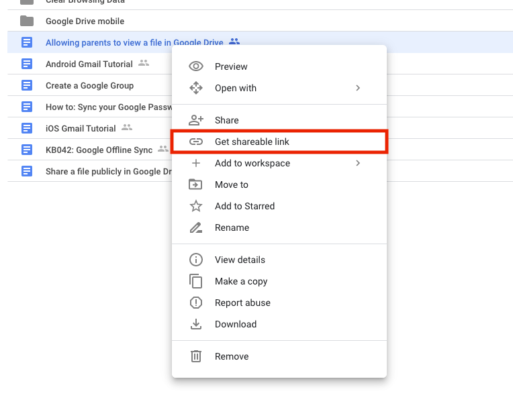The height and width of the screenshot is (420, 513).
Task: Click the exclamation icon for Report abuse
Action: click(195, 303)
